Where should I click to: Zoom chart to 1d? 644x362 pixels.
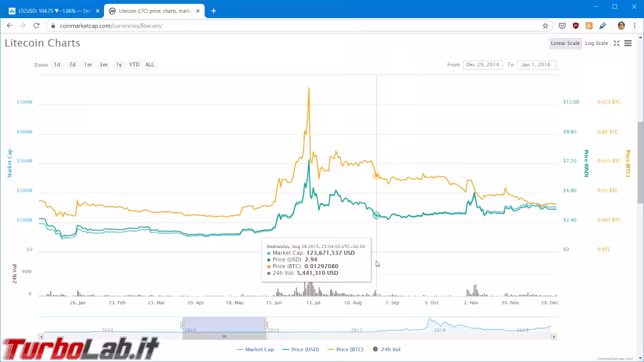pos(57,64)
